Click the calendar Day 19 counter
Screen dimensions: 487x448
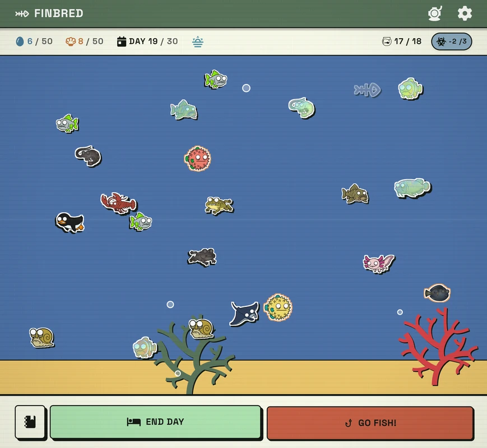tap(147, 41)
